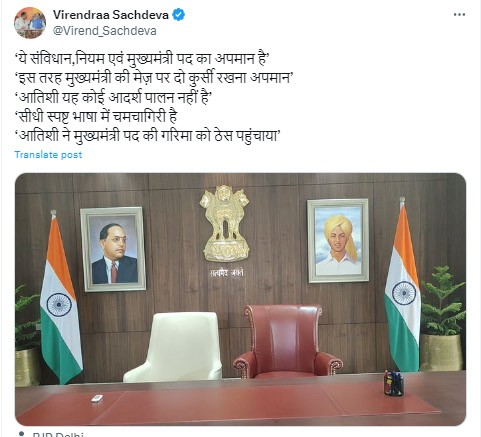Image resolution: width=481 pixels, height=437 pixels.
Task: Open the @Virend_Sachdeva handle link
Action: click(x=105, y=31)
